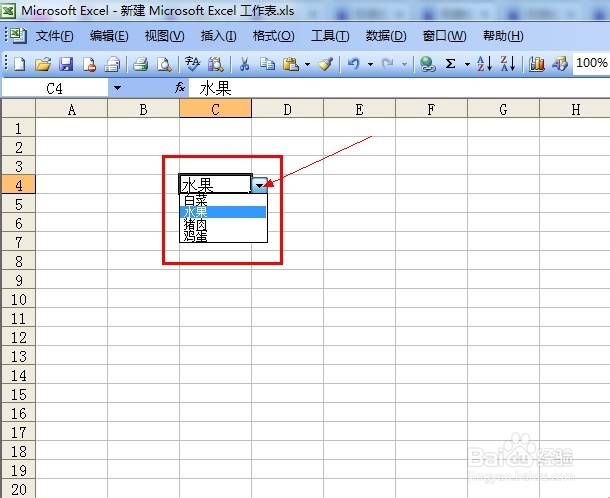This screenshot has height=498, width=610.
Task: Insert hyperlink with the globe icon
Action: [x=427, y=64]
